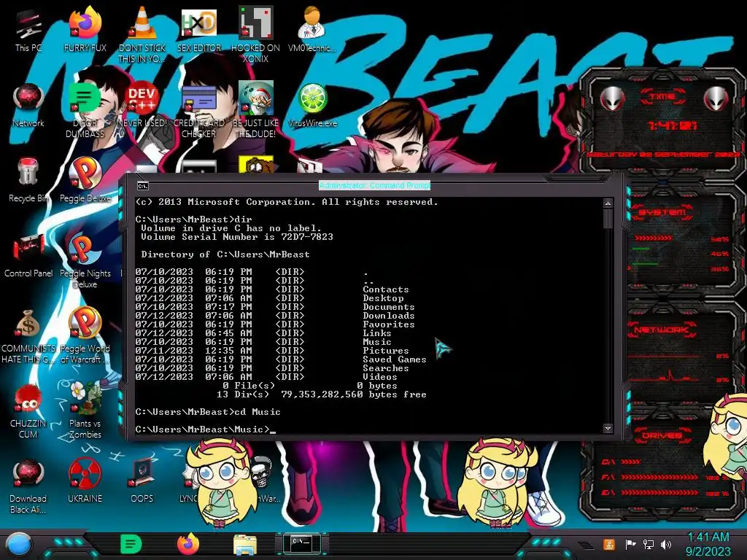Click the TIME header in clock gadget
The image size is (747, 560).
tap(662, 97)
